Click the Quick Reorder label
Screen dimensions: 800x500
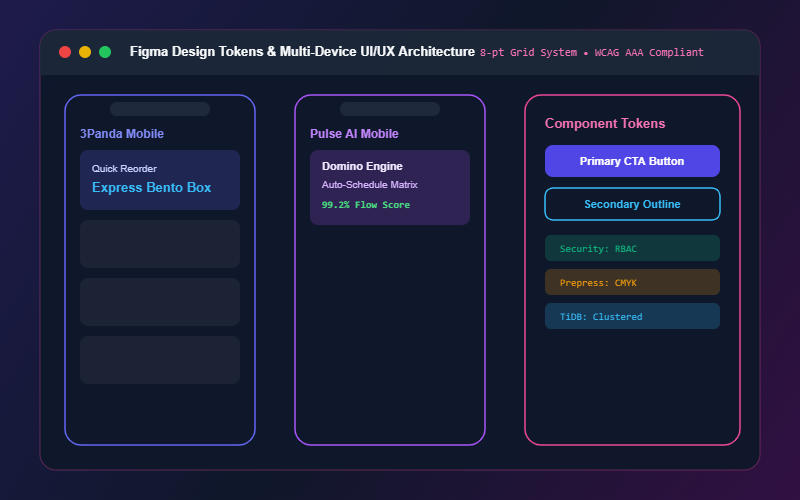(124, 168)
